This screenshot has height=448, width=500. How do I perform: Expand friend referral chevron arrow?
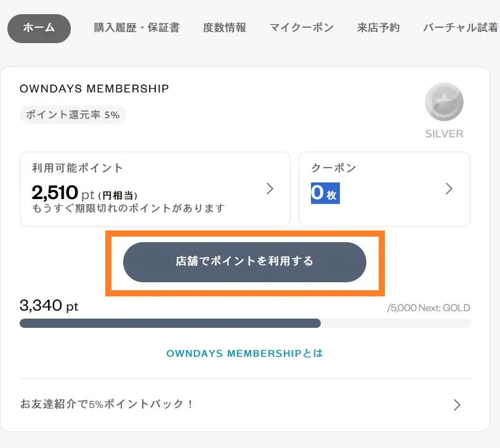pyautogui.click(x=457, y=405)
